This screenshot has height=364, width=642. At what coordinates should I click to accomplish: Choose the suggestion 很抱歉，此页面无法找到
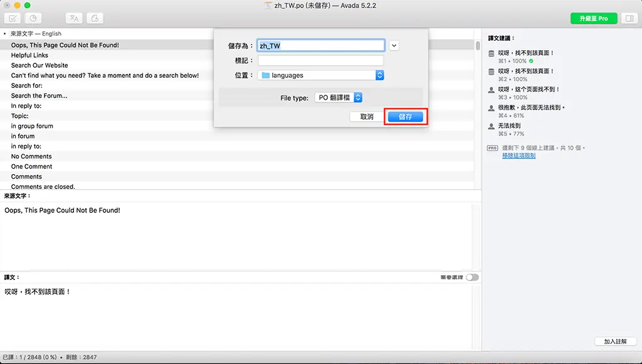[532, 108]
